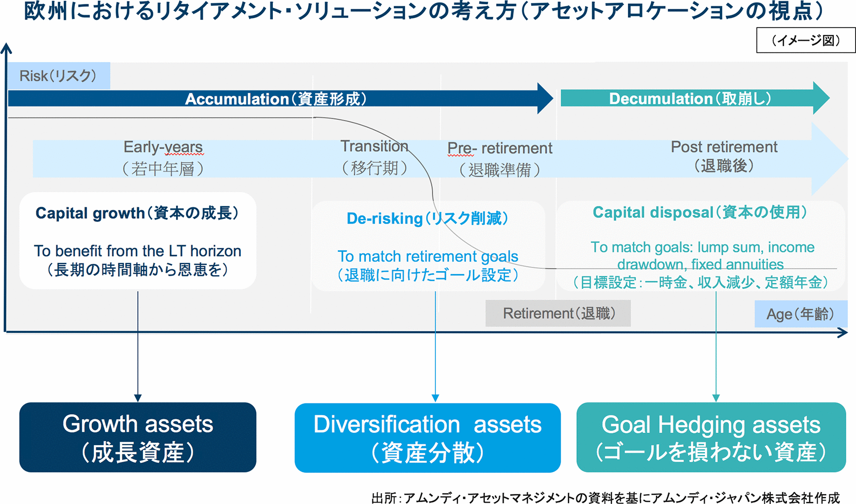The image size is (856, 504).
Task: Click the slide title 欧州におけるリタイアメント・ソリューション
Action: [423, 11]
